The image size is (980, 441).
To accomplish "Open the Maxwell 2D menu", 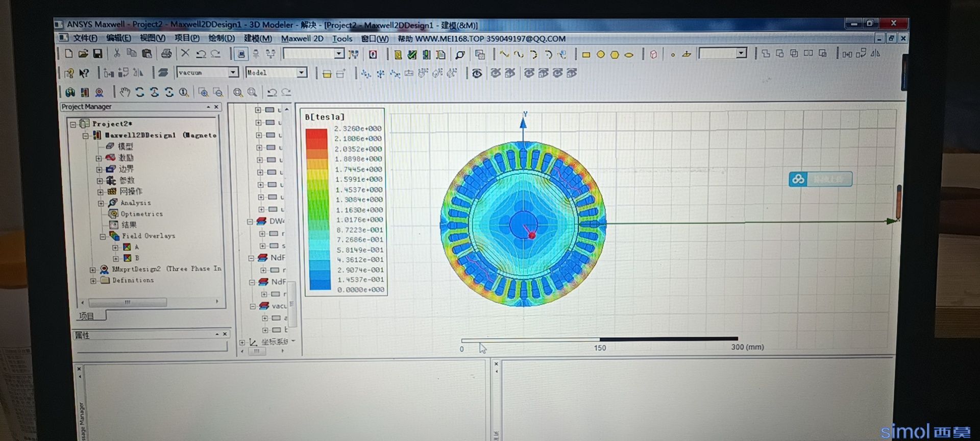I will (x=302, y=38).
